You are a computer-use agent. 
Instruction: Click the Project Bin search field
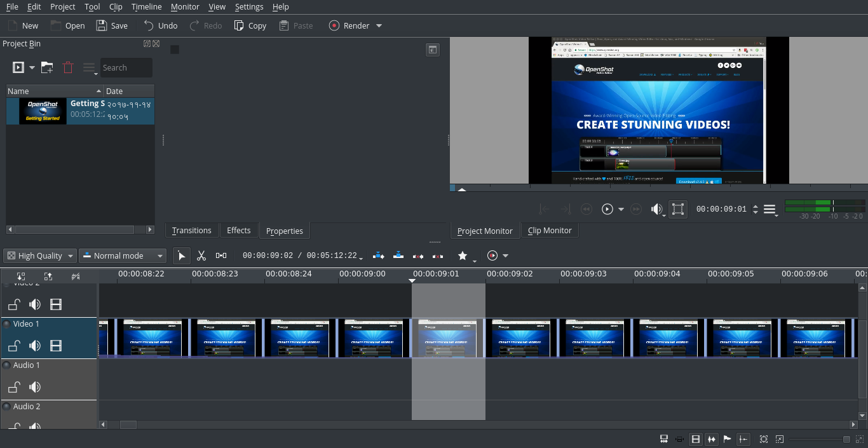[126, 67]
